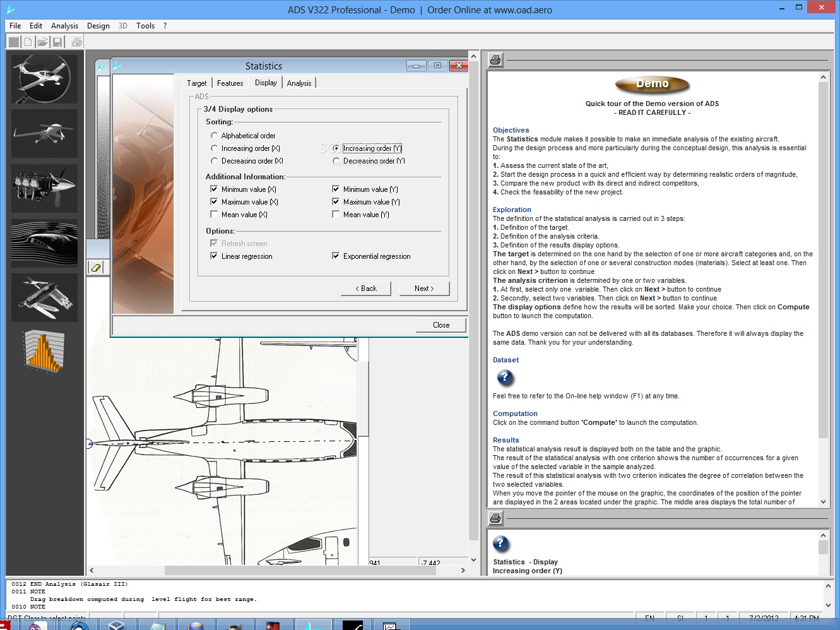
Task: Click the Dataset help question-mark icon
Action: tap(504, 377)
